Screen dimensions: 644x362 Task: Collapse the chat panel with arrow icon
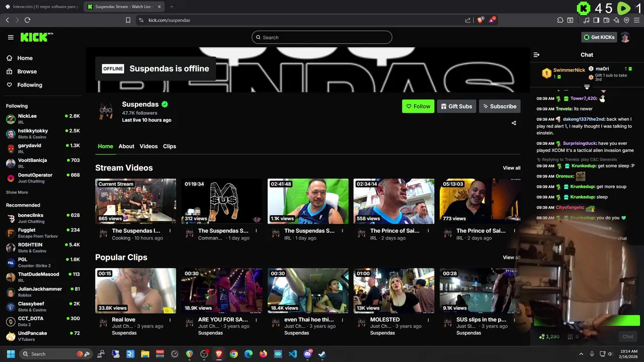click(x=536, y=55)
